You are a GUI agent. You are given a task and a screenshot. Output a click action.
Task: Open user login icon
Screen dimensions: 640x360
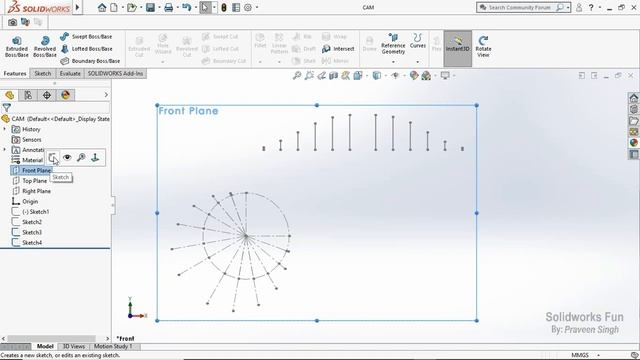coord(579,7)
